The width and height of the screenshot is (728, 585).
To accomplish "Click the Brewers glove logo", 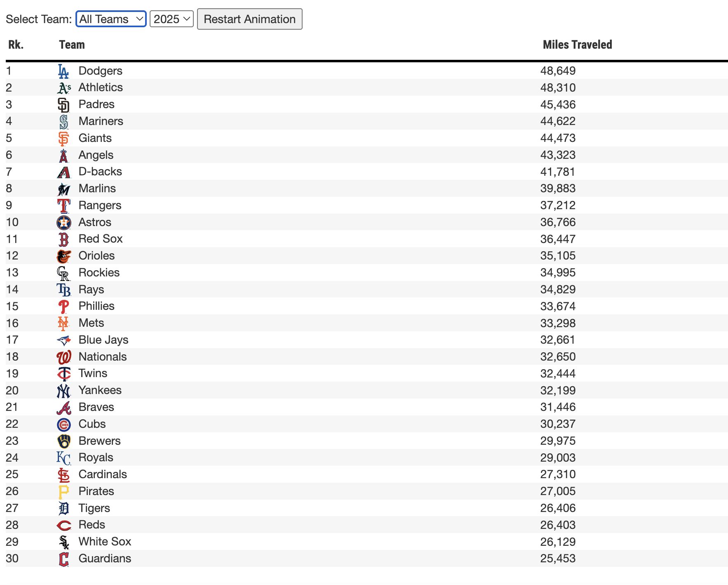I will [63, 441].
